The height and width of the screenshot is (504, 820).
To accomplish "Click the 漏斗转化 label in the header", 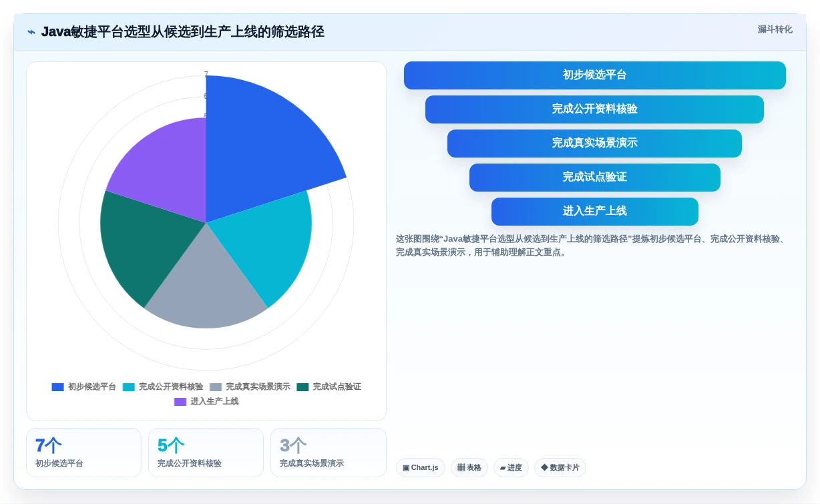I will click(775, 29).
